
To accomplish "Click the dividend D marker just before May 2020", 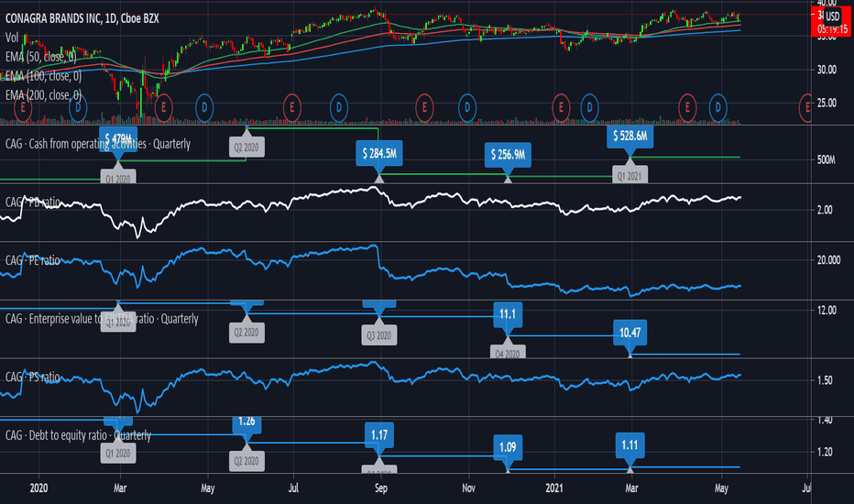I will (204, 107).
